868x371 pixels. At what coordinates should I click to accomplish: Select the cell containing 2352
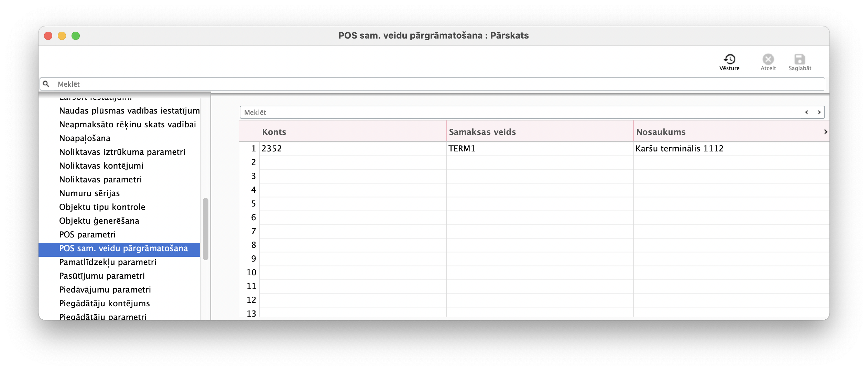coord(272,149)
